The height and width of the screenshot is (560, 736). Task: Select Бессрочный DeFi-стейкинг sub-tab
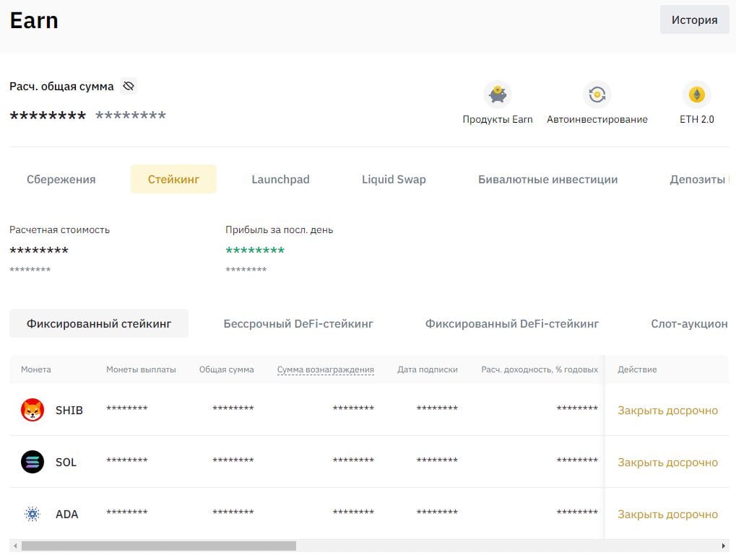298,323
